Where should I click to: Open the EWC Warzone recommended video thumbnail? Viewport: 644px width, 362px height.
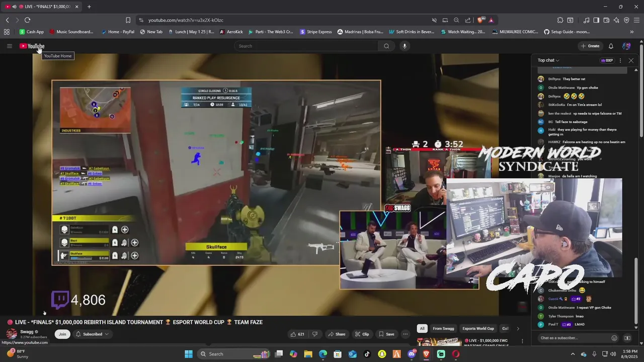click(439, 342)
